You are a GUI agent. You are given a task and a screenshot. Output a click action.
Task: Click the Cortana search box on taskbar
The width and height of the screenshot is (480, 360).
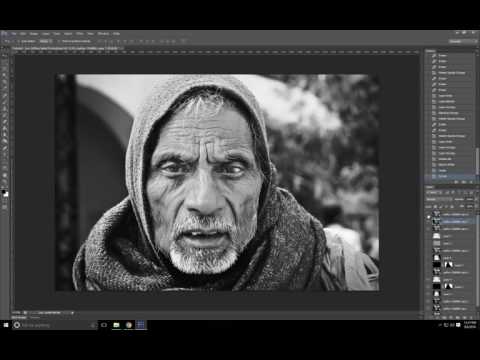coord(55,325)
